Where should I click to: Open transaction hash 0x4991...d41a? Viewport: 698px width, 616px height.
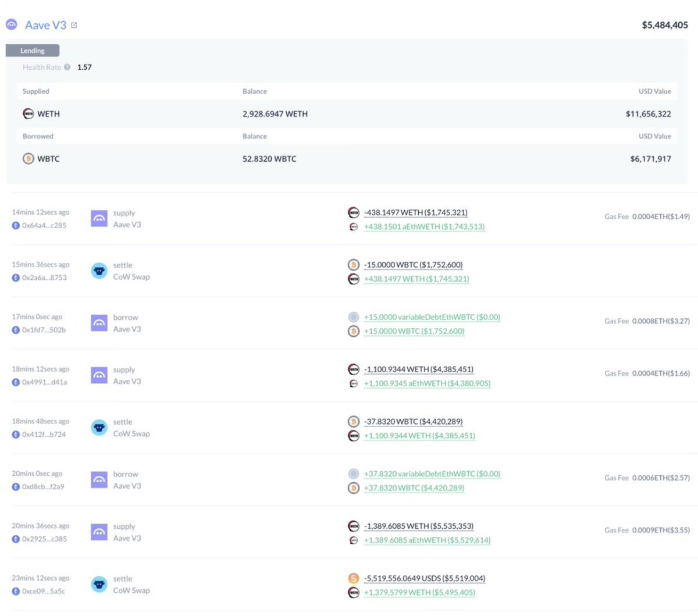coord(44,382)
